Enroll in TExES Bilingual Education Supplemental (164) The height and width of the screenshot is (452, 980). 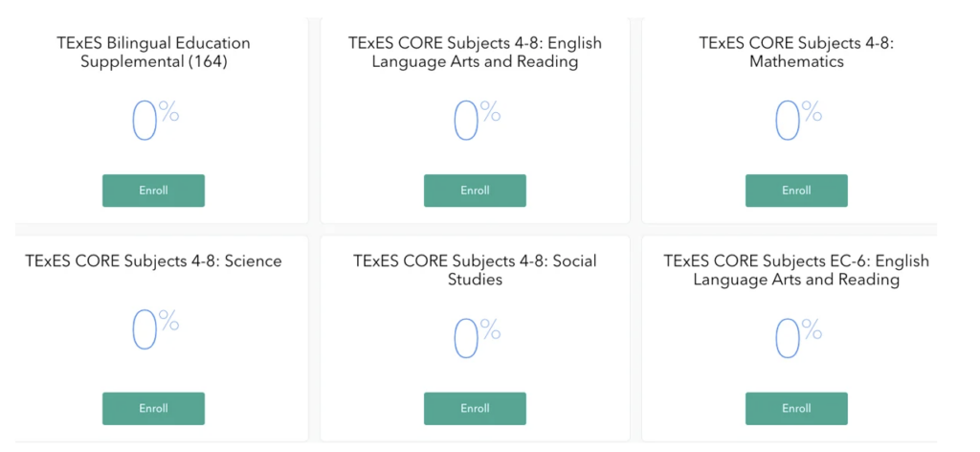pos(153,191)
